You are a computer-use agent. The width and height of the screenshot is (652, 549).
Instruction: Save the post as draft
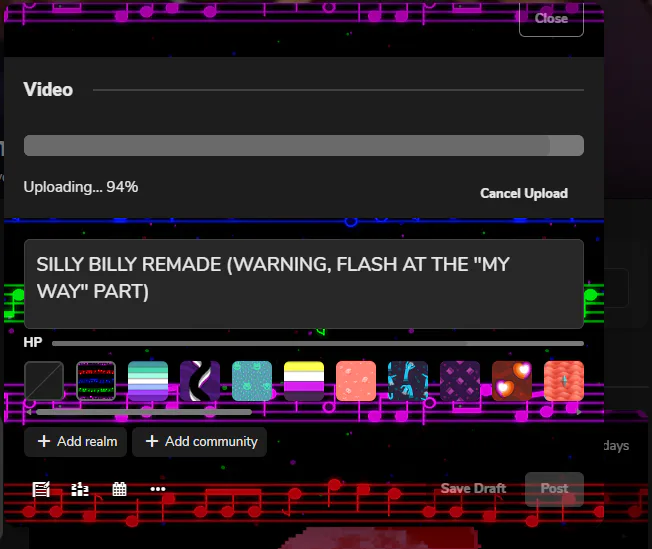click(x=473, y=489)
